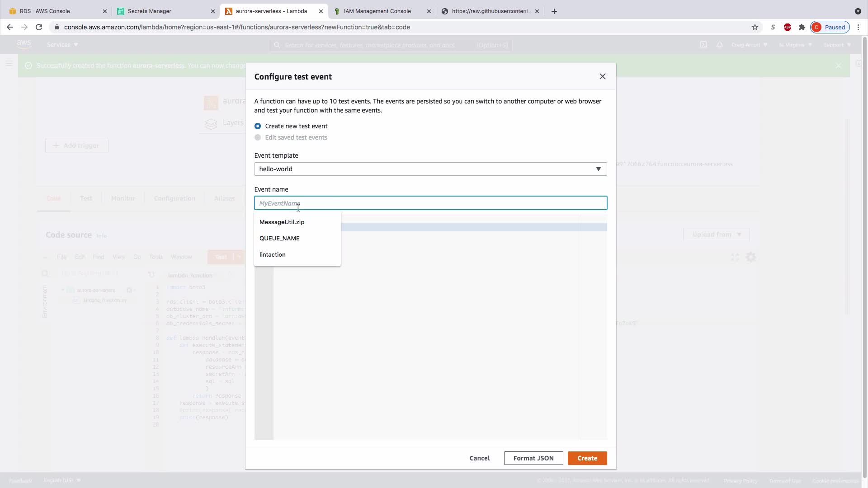Click the orange Create button
This screenshot has width=868, height=488.
(x=587, y=458)
